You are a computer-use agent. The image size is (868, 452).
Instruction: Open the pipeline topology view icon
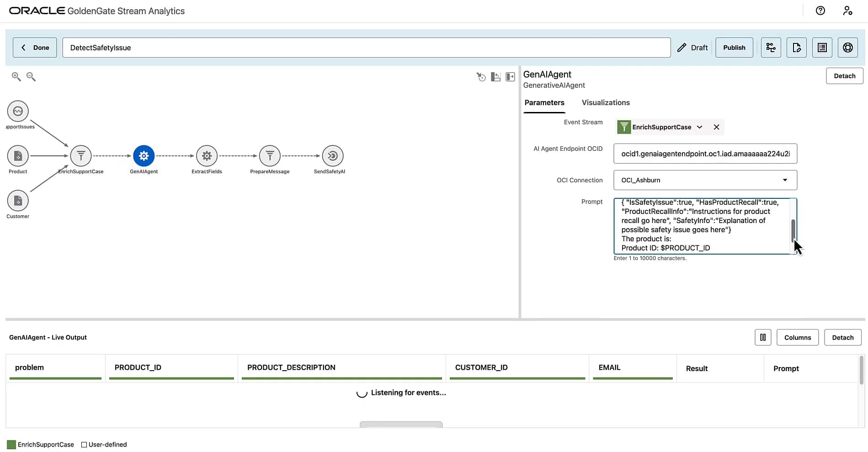pos(771,47)
